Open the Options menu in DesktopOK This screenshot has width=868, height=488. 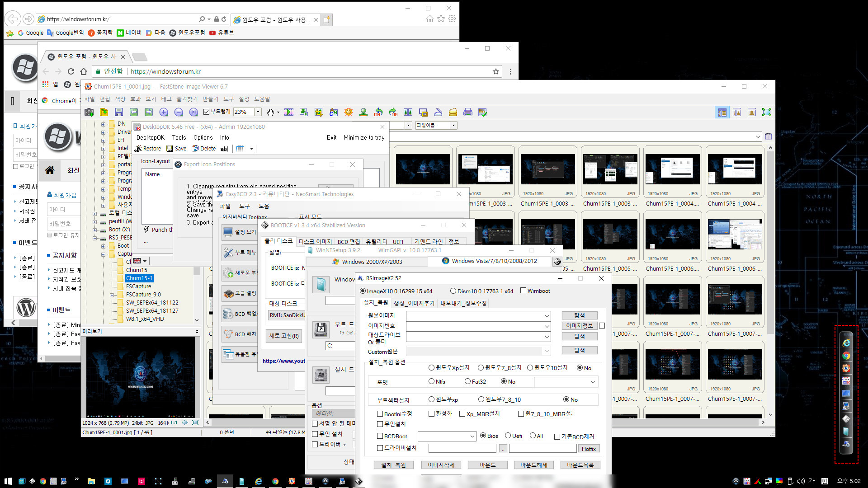click(203, 137)
